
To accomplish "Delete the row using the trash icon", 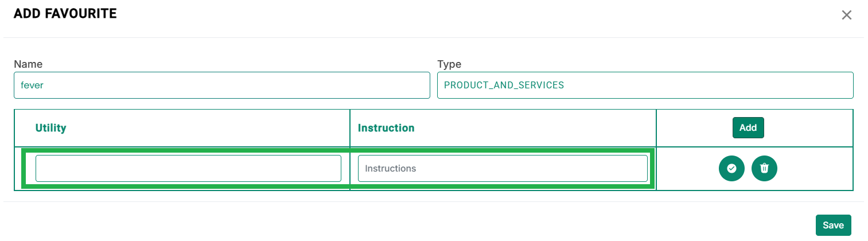I will [764, 168].
